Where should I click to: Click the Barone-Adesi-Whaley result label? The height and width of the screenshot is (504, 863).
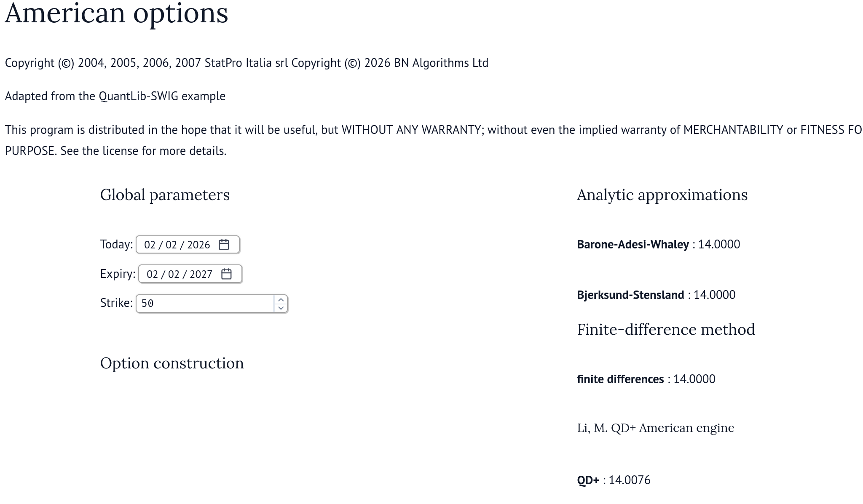[x=633, y=245]
